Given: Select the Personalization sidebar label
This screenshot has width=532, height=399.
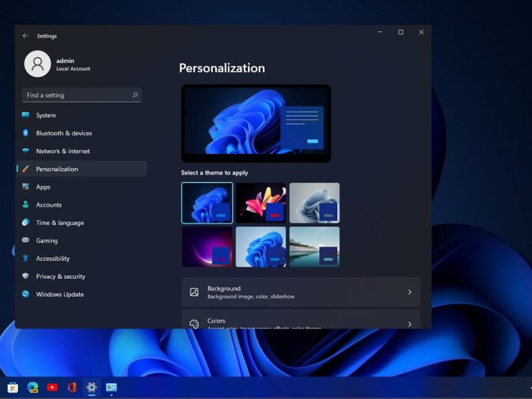Looking at the screenshot, I should click(x=57, y=169).
